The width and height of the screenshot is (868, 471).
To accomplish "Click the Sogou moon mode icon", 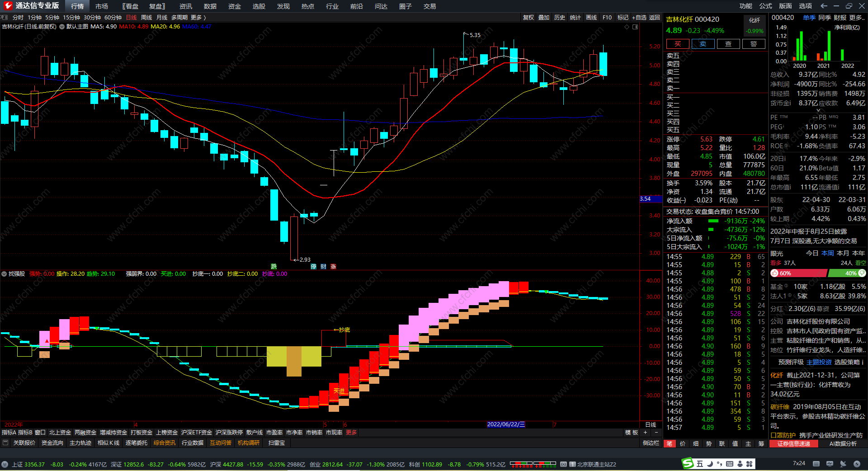I will coord(710,464).
